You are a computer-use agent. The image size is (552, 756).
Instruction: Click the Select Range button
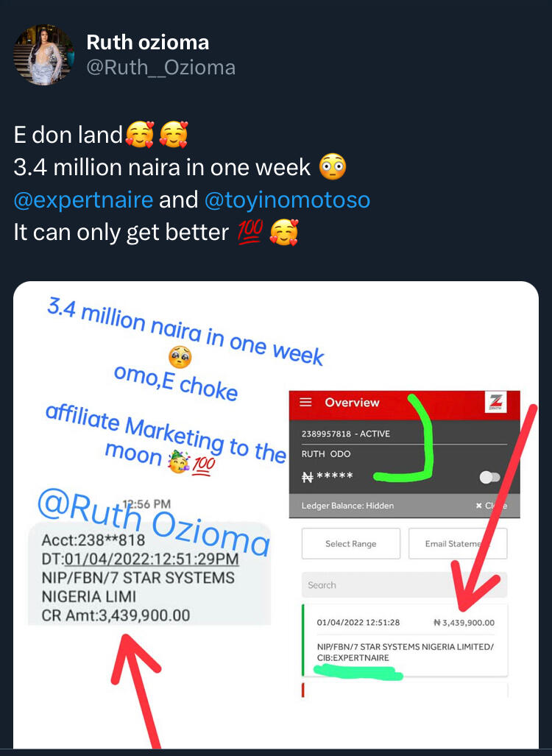(350, 543)
